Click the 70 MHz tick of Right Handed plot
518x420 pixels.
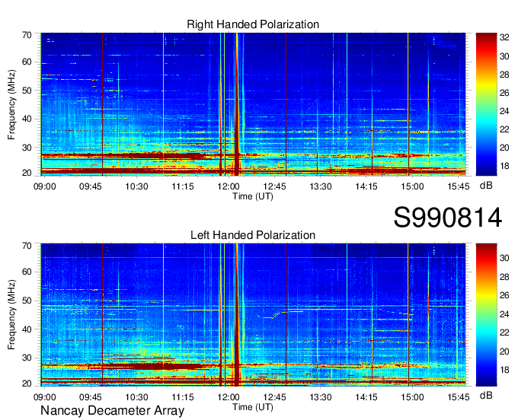tap(27, 35)
